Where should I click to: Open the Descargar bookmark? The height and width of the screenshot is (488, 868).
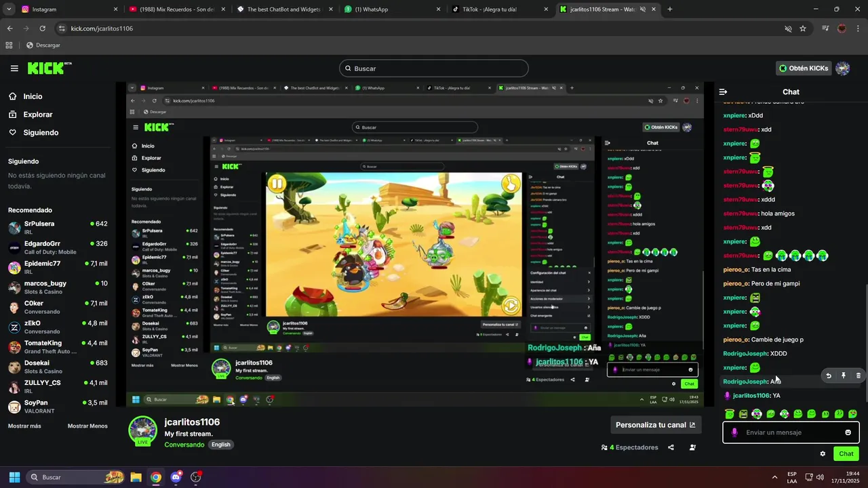point(43,45)
